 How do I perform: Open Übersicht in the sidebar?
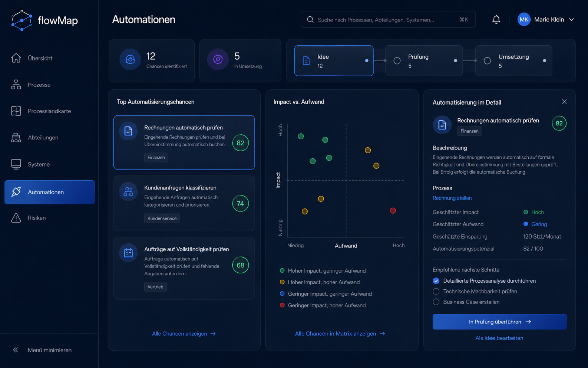pyautogui.click(x=50, y=58)
